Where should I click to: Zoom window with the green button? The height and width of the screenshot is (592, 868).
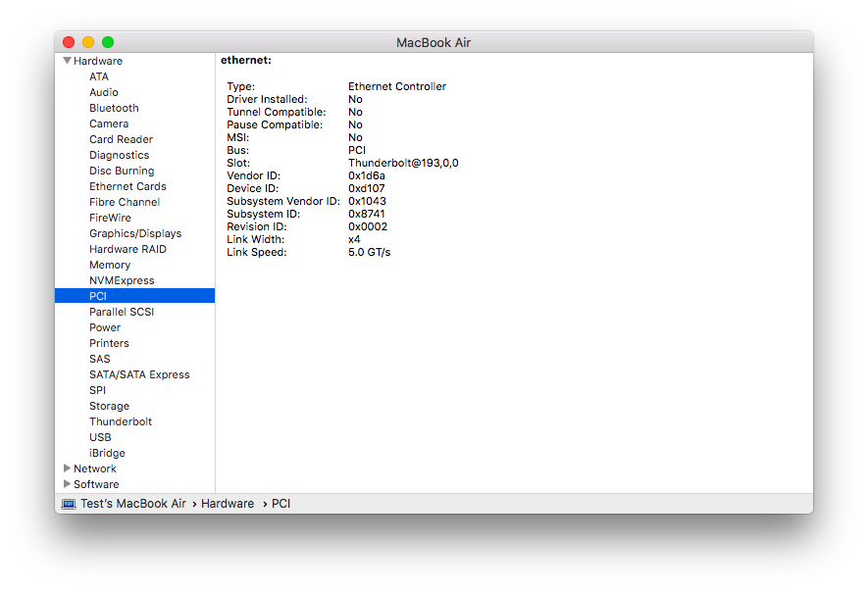(x=108, y=42)
